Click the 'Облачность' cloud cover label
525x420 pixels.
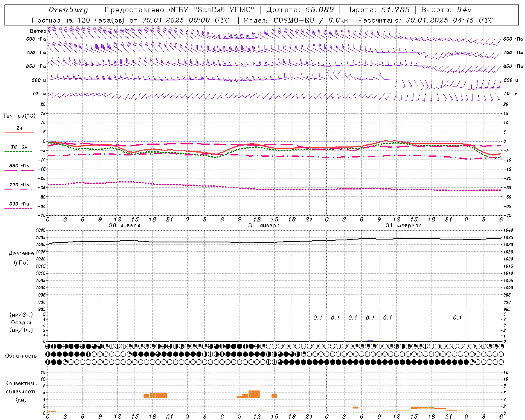click(x=21, y=356)
